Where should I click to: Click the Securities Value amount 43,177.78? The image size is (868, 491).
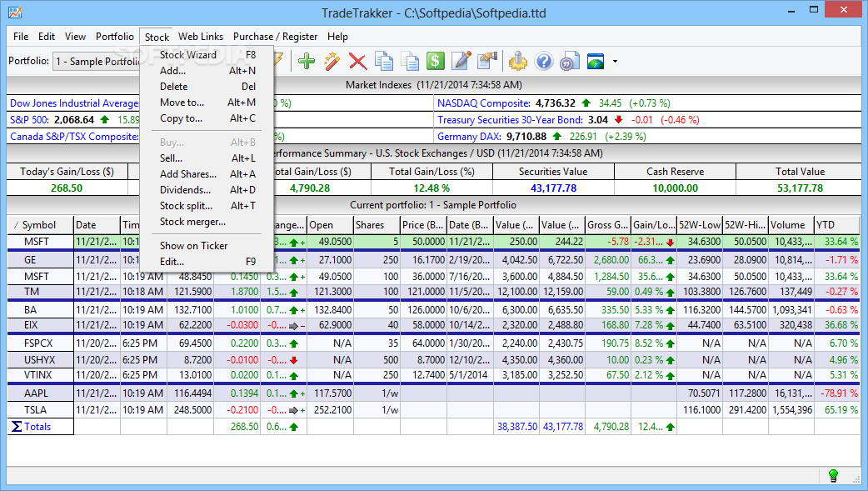(x=554, y=188)
